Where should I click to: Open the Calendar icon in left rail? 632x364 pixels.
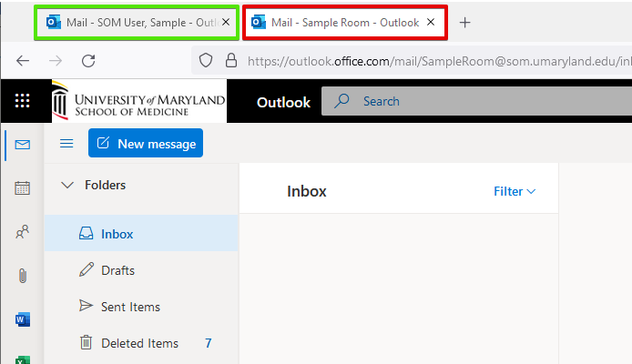(x=23, y=188)
